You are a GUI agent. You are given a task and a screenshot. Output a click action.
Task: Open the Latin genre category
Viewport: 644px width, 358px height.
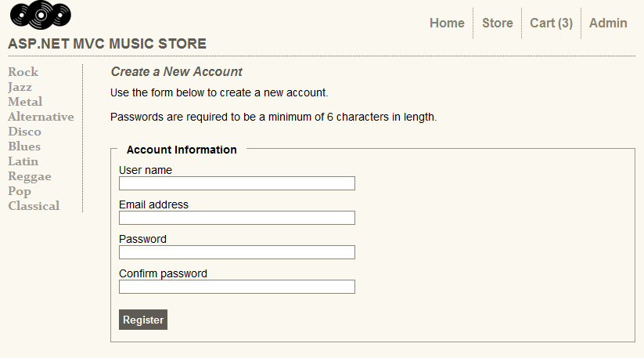tap(23, 161)
